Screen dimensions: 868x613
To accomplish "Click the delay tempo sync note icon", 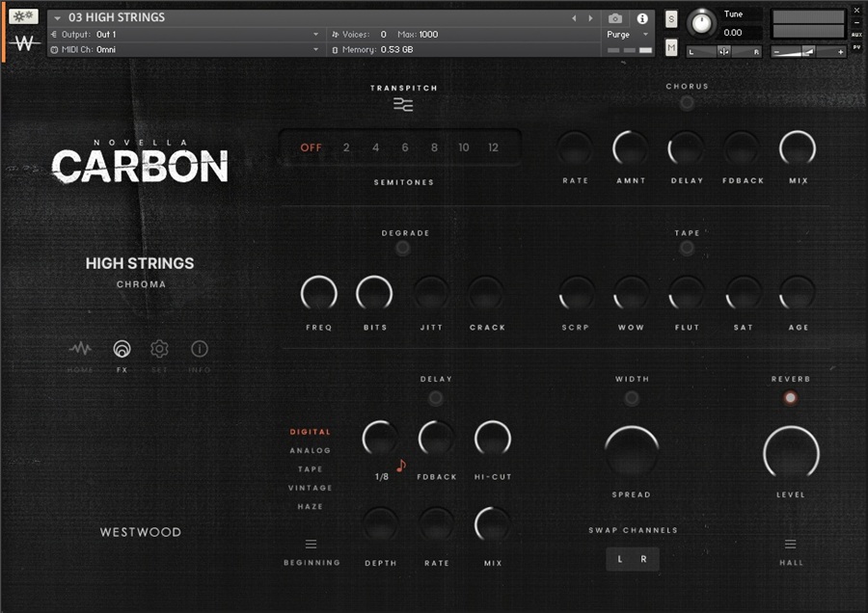I will click(401, 466).
